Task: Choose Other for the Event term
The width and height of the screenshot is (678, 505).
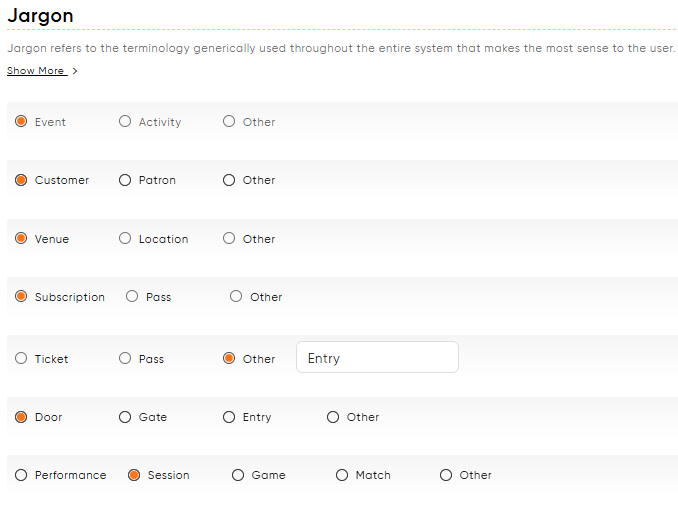Action: [x=229, y=122]
